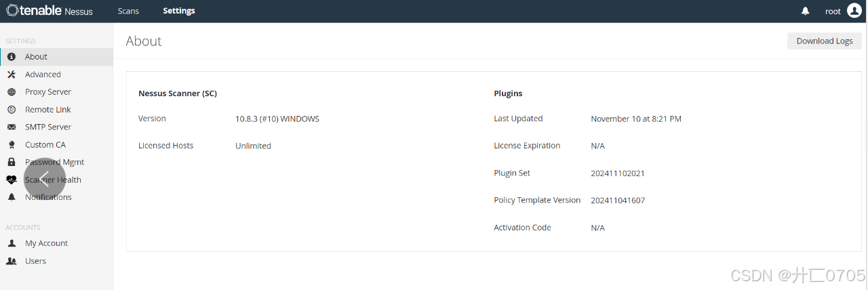The height and width of the screenshot is (290, 868).
Task: Click the Scanner Health heartbeat icon
Action: tap(12, 180)
